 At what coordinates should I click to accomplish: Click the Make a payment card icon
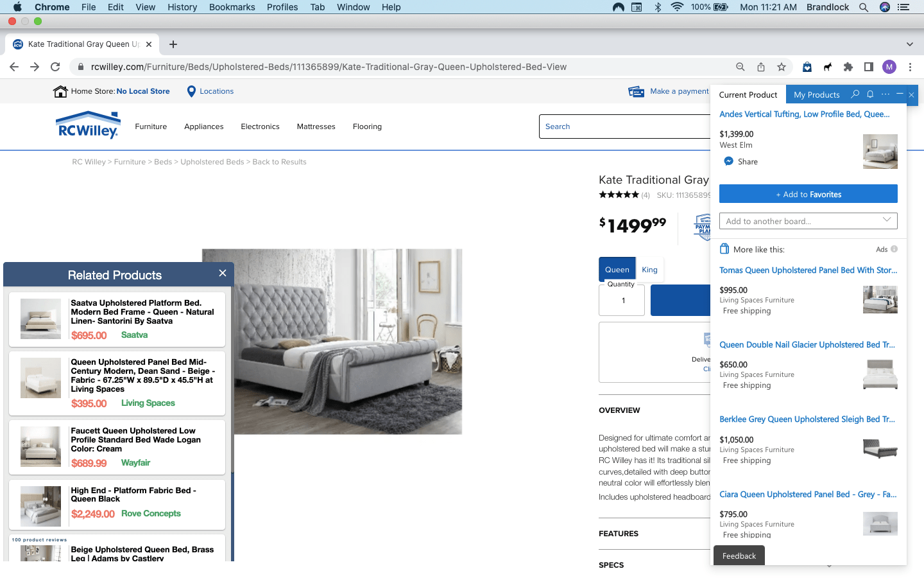[x=636, y=91]
